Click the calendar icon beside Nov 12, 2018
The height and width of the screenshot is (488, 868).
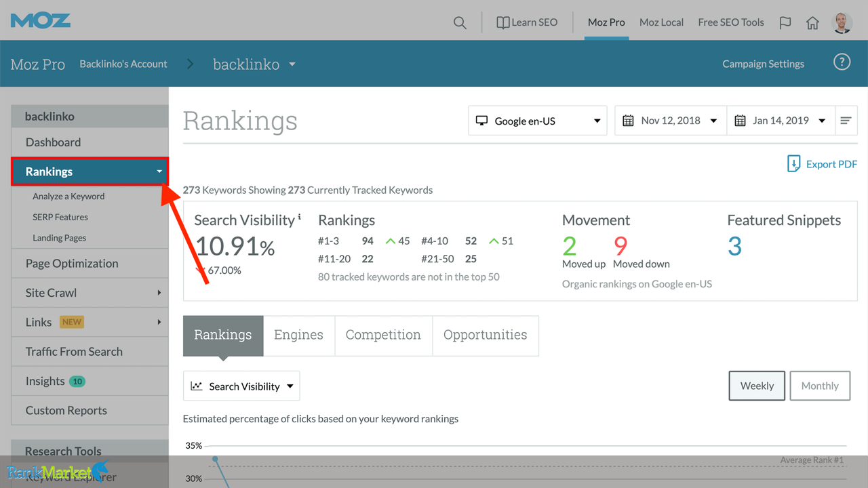pos(628,121)
